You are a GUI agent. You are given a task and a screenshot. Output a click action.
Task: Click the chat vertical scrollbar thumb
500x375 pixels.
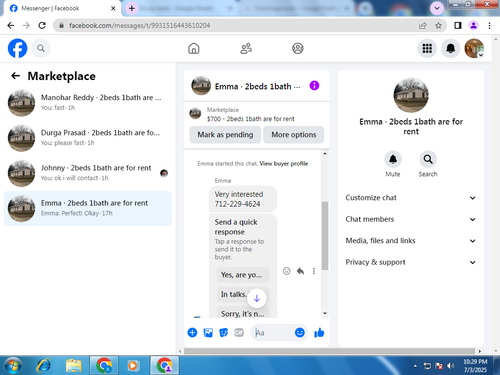(325, 235)
